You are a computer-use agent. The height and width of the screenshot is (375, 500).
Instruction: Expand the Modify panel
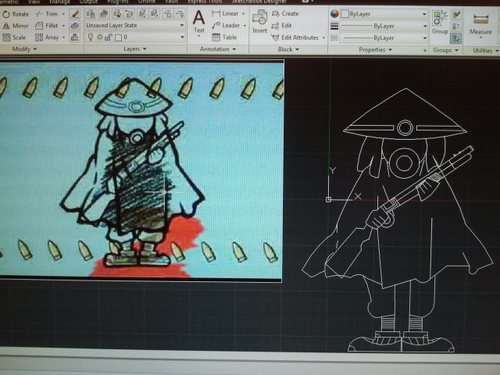25,49
